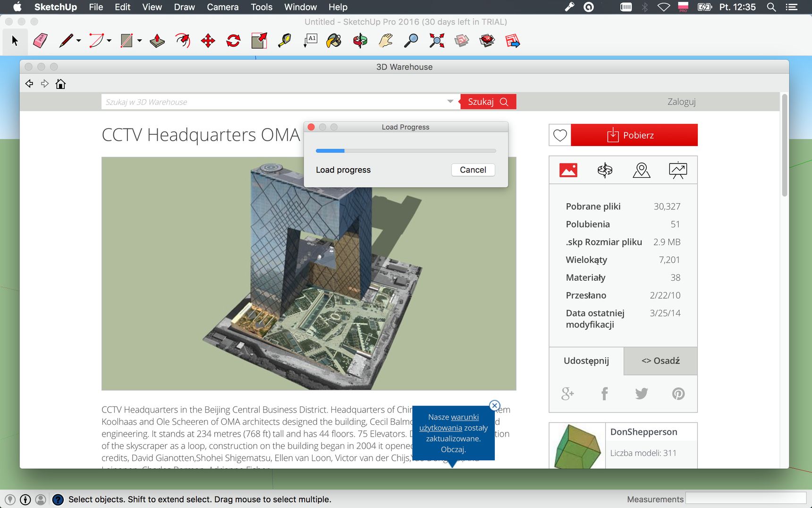Select the Rectangle shape tool

[x=127, y=41]
